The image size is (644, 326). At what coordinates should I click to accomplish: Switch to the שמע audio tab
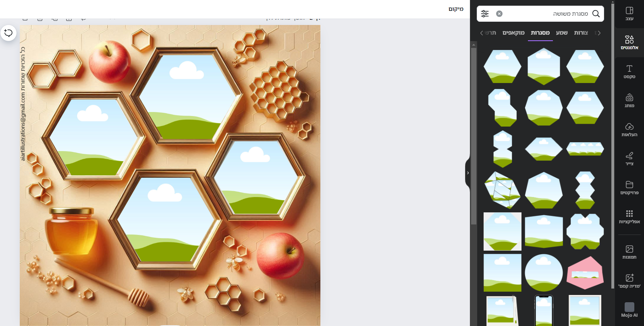pos(562,33)
